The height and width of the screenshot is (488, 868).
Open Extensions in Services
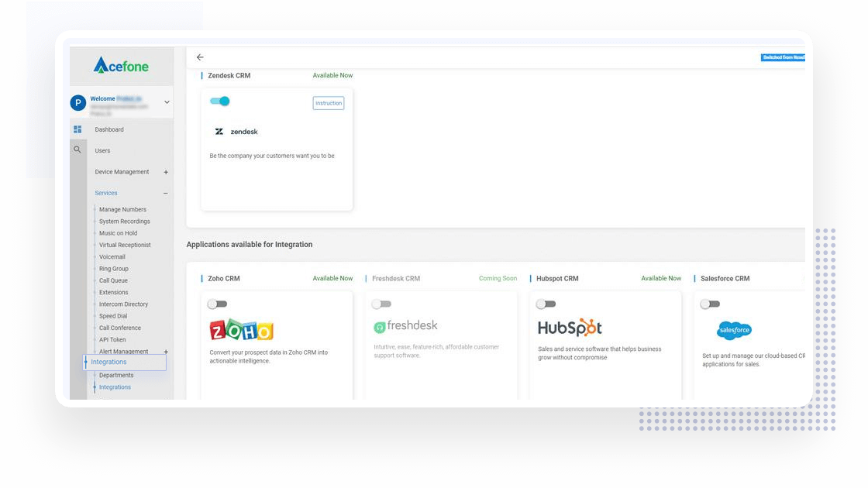[113, 292]
